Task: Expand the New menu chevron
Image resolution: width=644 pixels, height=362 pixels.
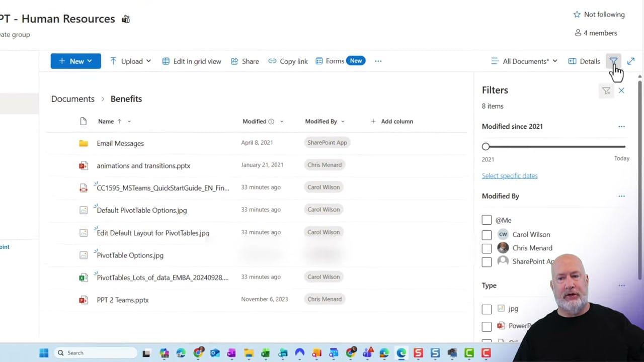Action: click(90, 61)
